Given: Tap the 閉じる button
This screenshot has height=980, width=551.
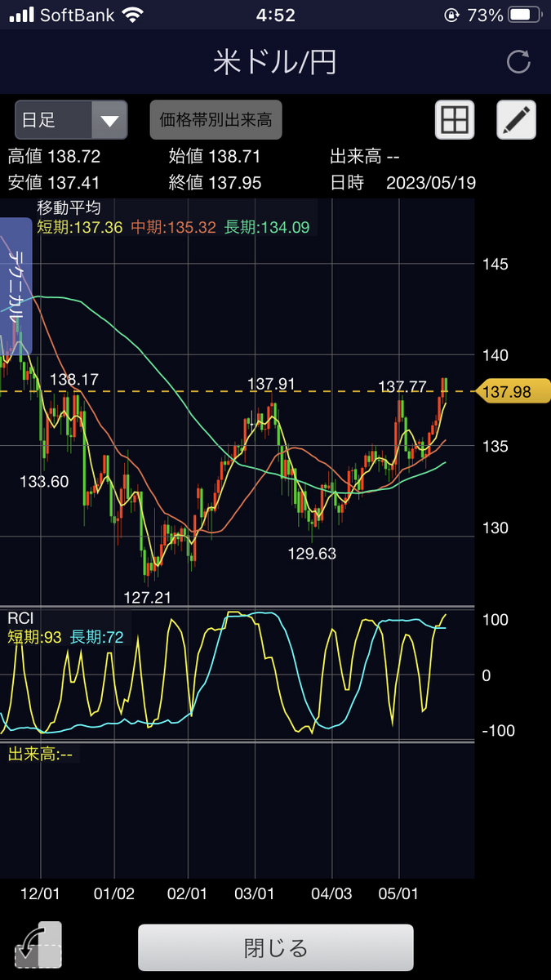Looking at the screenshot, I should (x=276, y=947).
